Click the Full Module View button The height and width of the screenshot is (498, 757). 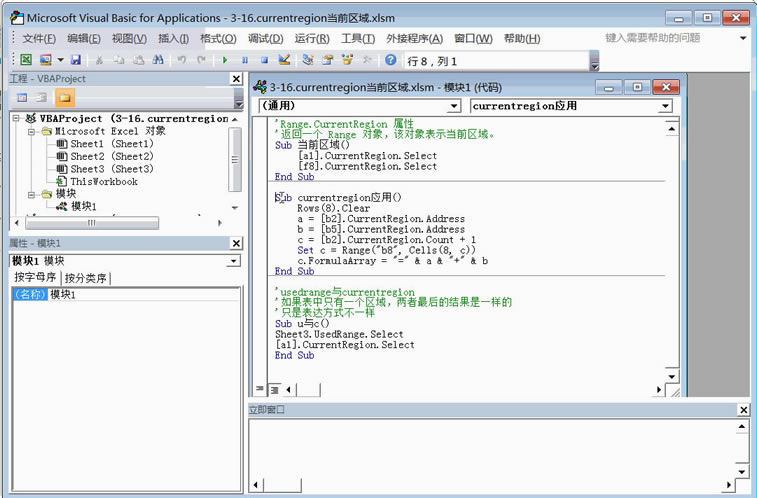[274, 389]
